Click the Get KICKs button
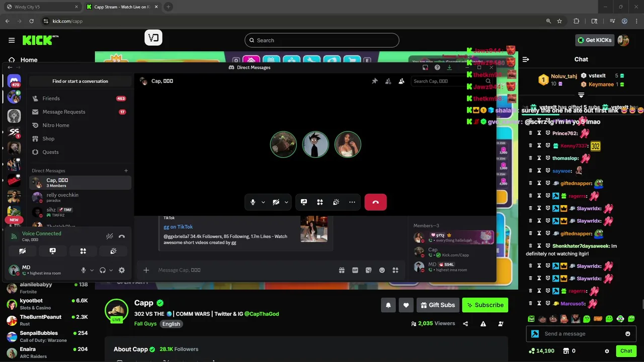Viewport: 644px width, 362px height. point(594,40)
